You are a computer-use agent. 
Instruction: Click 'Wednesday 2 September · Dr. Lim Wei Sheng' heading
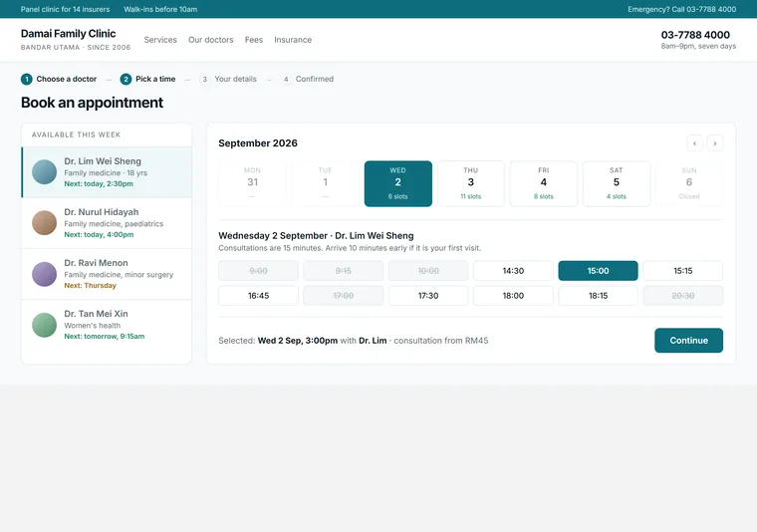316,235
